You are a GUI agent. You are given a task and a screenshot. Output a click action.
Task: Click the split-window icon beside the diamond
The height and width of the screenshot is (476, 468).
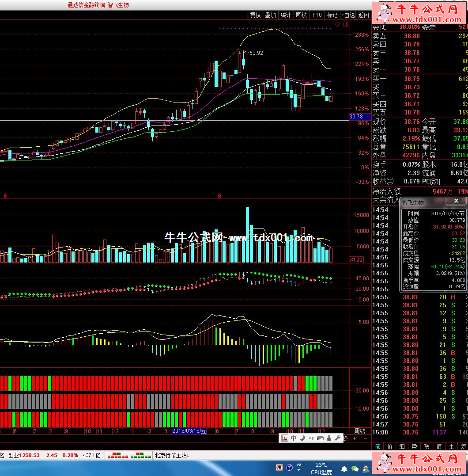click(x=346, y=24)
